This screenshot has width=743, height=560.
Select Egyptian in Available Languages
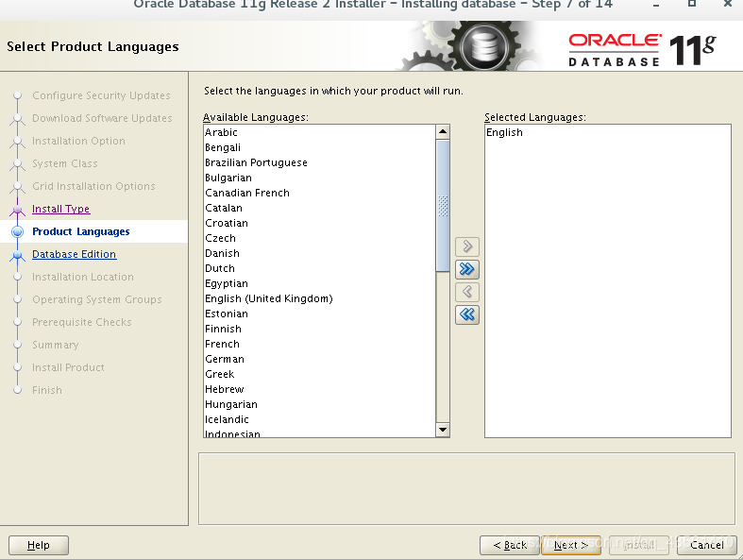tap(319, 283)
